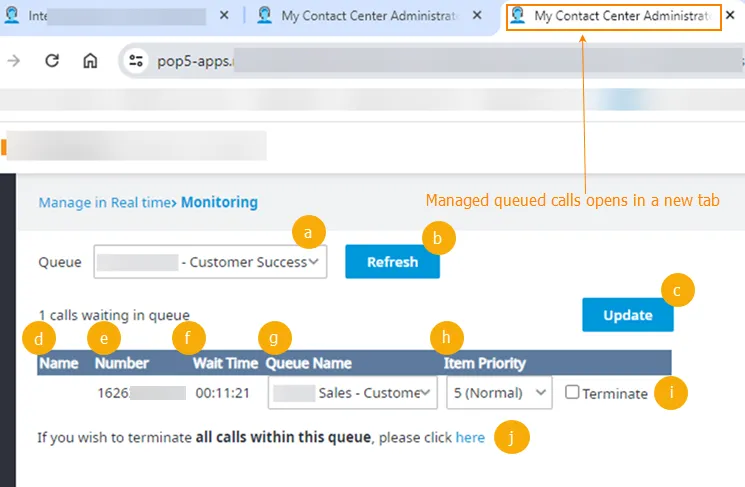
Task: Open site information icon in the address bar
Action: (136, 60)
